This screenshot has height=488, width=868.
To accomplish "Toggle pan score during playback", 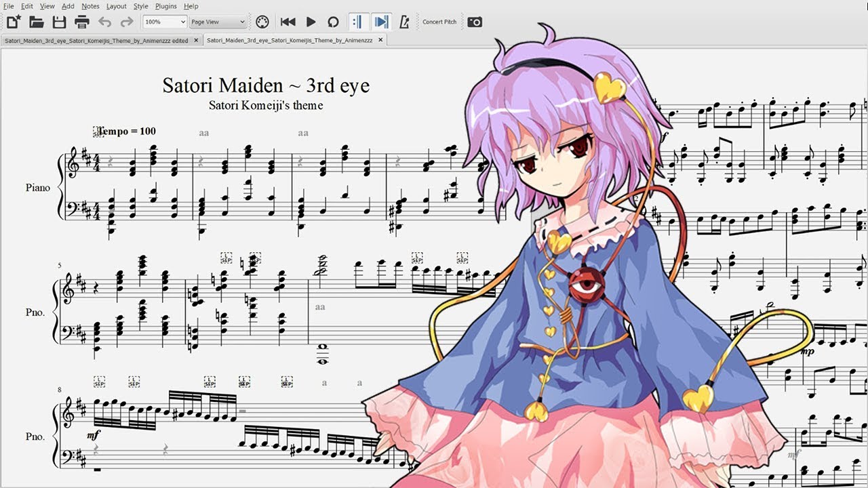I will tap(382, 22).
